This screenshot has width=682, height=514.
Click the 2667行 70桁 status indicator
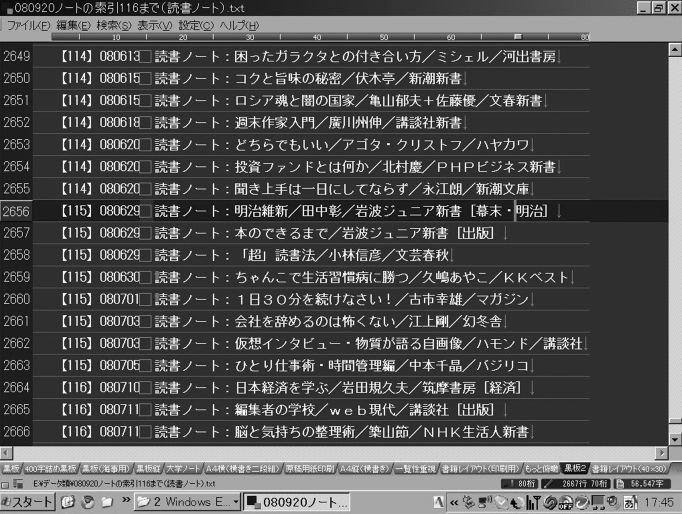coord(577,484)
